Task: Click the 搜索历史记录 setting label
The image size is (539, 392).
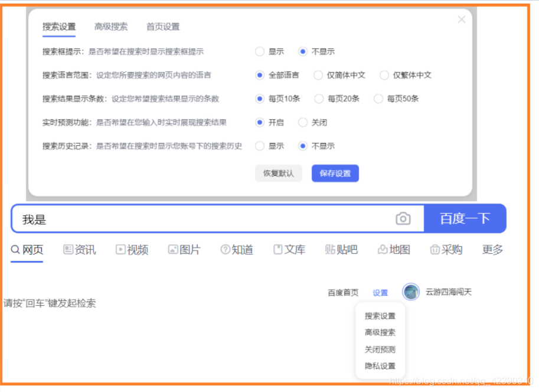Action: point(68,146)
